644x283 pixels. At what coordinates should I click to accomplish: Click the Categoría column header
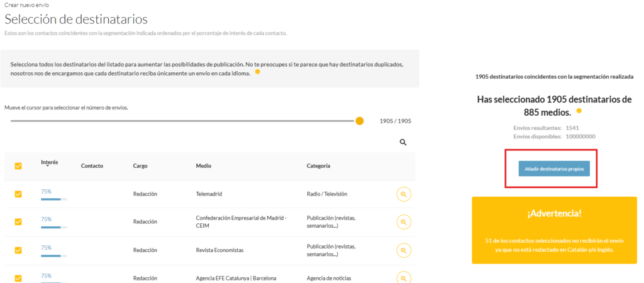318,166
